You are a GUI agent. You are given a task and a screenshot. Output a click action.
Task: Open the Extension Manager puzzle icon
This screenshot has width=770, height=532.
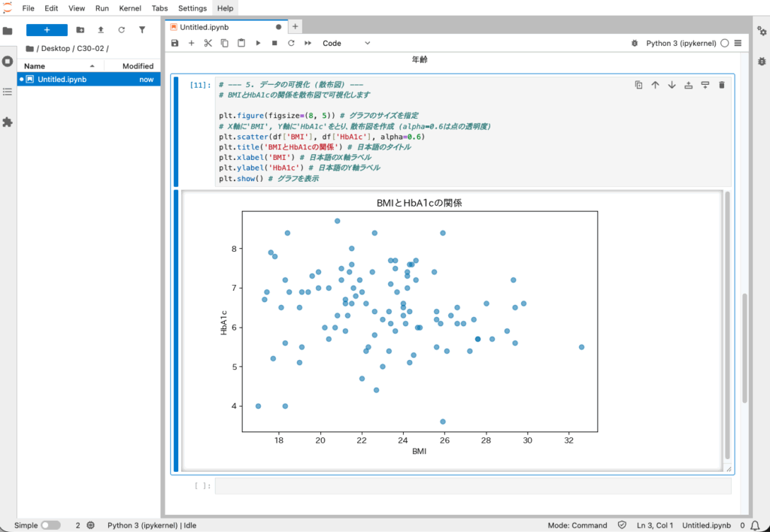(8, 122)
